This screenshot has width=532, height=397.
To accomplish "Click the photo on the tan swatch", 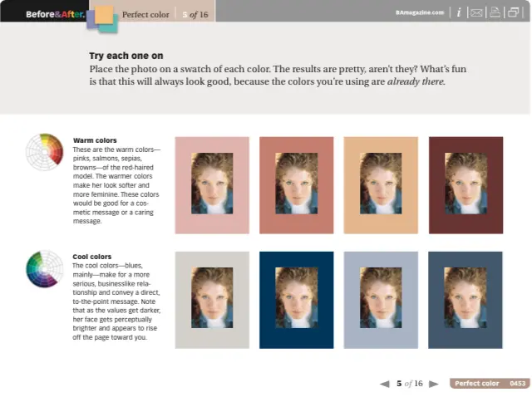I will (381, 184).
